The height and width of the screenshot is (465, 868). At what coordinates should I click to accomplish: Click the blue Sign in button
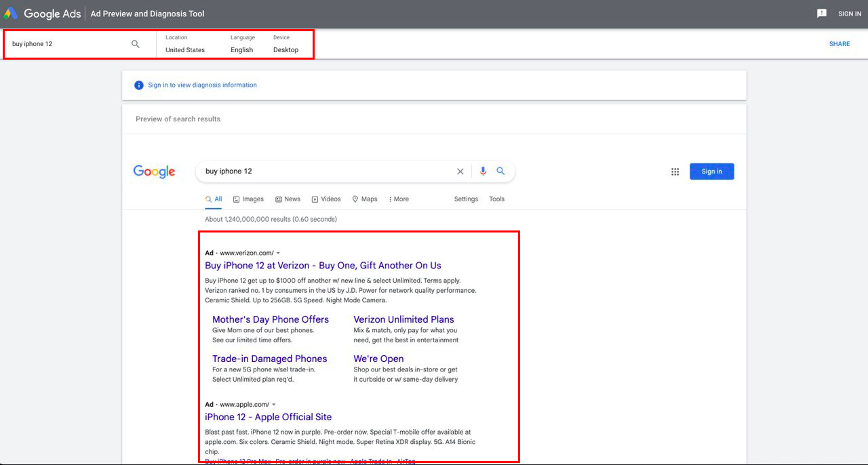tap(712, 171)
